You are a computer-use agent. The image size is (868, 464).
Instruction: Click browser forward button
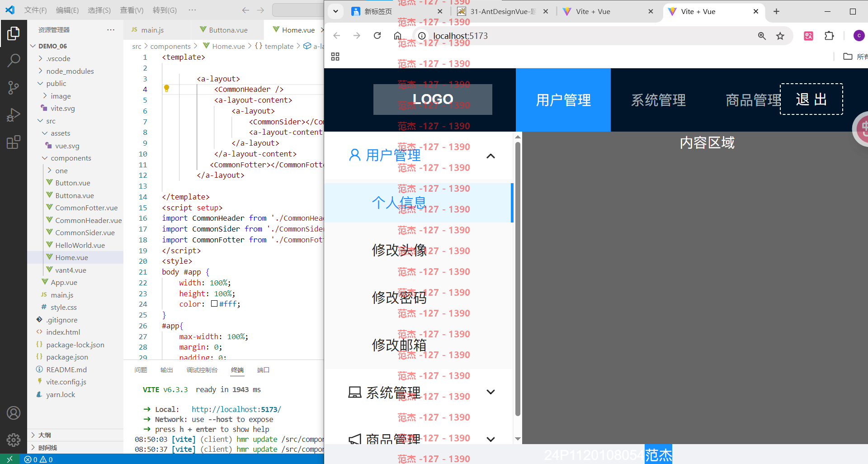(357, 36)
